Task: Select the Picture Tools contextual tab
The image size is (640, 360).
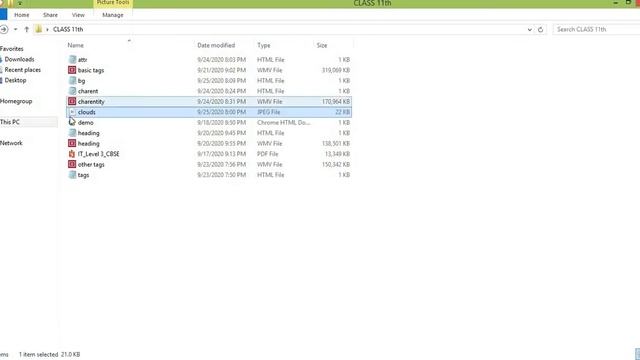Action: click(x=113, y=3)
